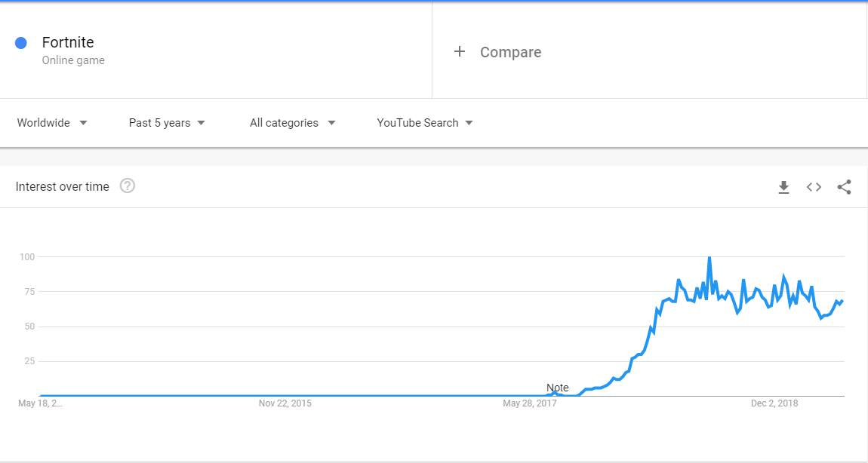Open the help question mark icon
Image resolution: width=868 pixels, height=463 pixels.
click(x=128, y=186)
